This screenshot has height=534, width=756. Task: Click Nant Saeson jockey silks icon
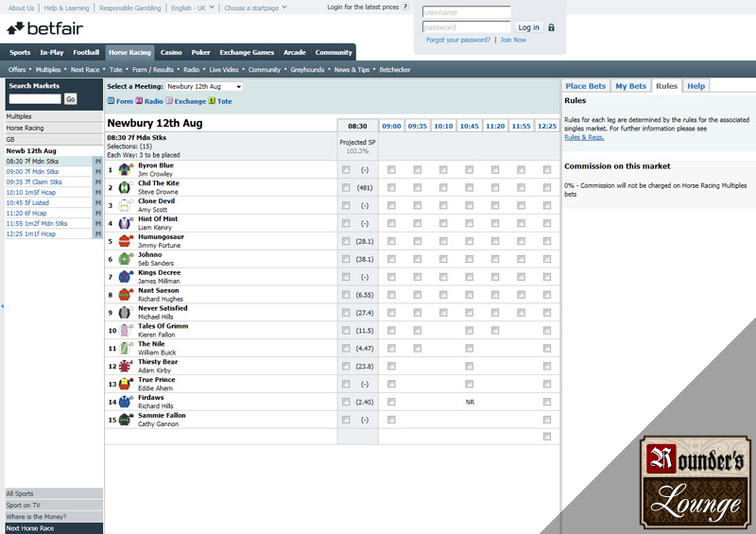126,294
